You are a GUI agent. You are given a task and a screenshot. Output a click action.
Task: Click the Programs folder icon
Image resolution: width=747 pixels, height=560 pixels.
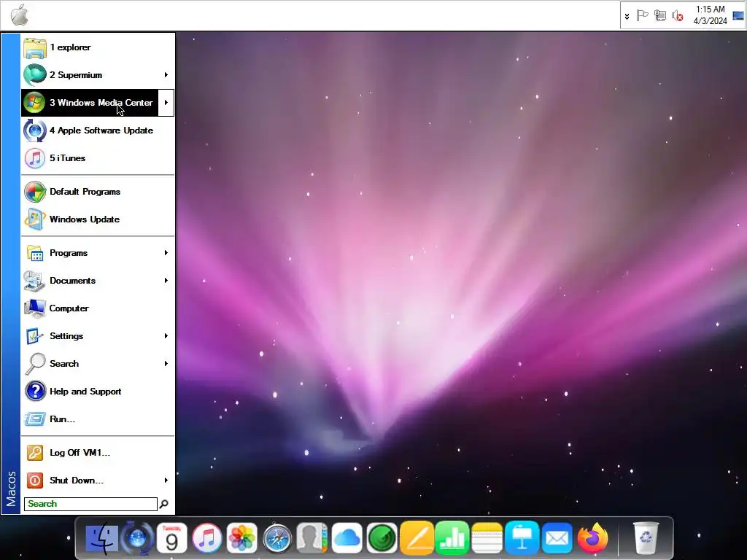point(35,253)
